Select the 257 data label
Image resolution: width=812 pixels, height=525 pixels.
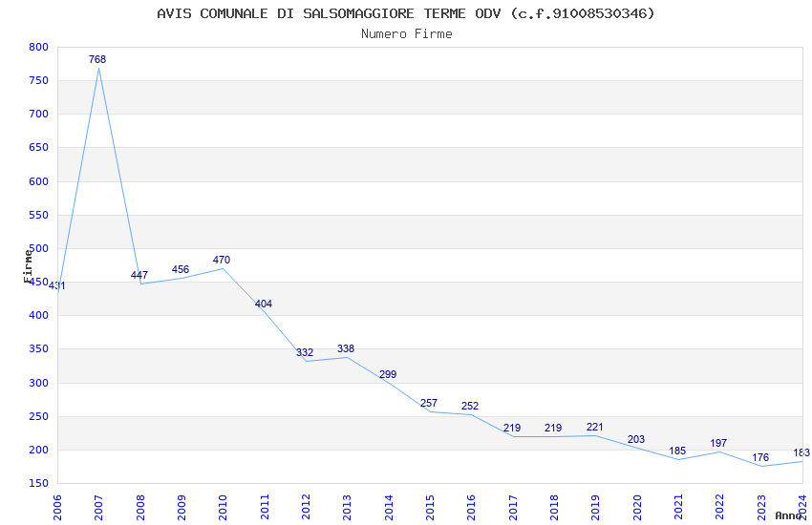[429, 403]
